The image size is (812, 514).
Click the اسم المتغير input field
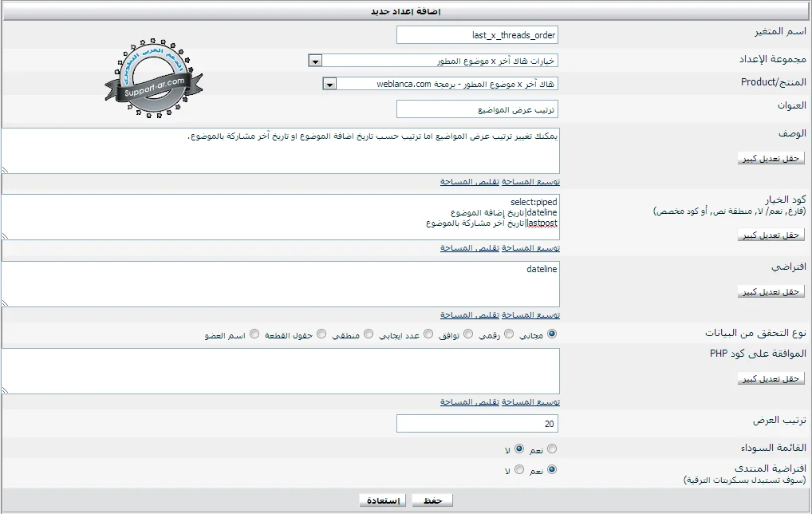tap(477, 35)
